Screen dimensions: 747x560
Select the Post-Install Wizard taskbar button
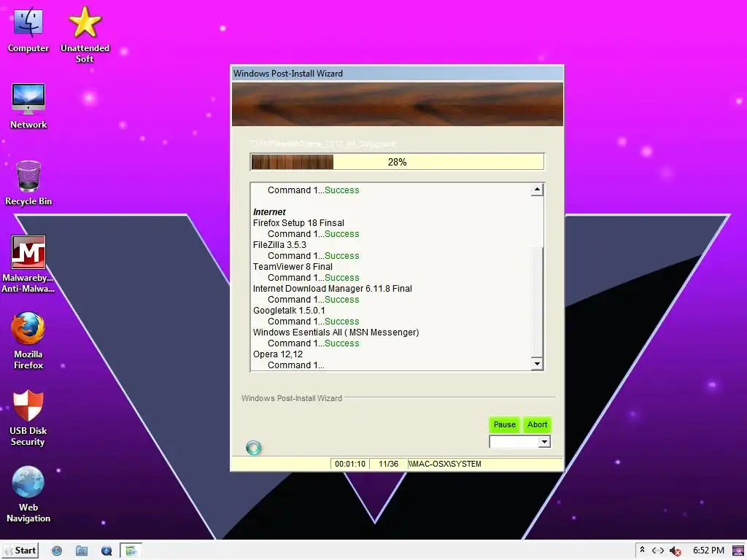[131, 551]
